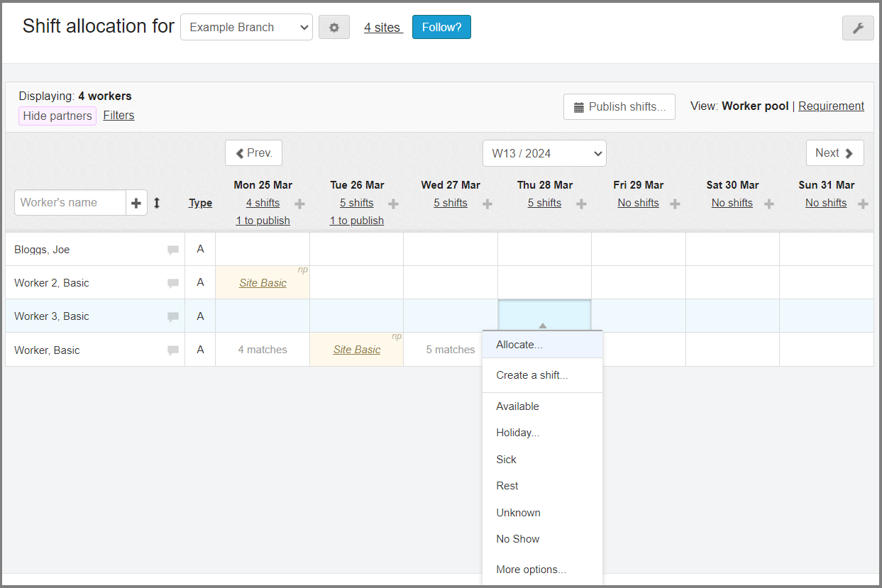
Task: Select Allocate... from the context menu
Action: pos(519,345)
